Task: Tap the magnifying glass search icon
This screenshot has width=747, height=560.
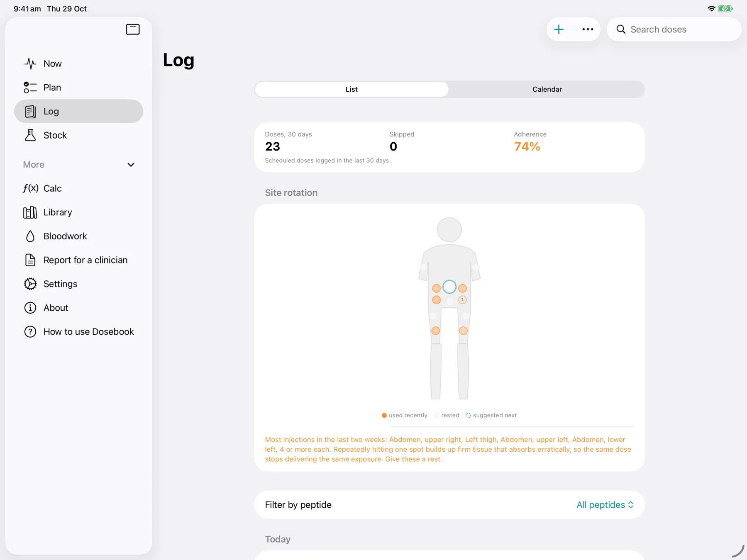Action: [x=621, y=29]
